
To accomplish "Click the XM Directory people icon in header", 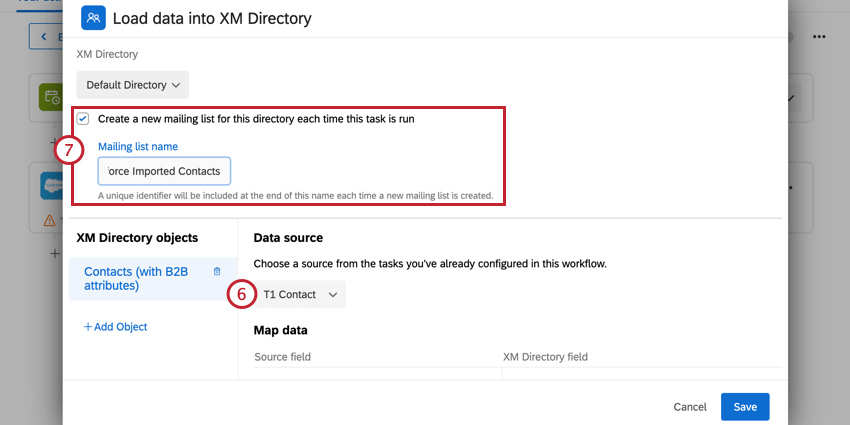I will [93, 18].
